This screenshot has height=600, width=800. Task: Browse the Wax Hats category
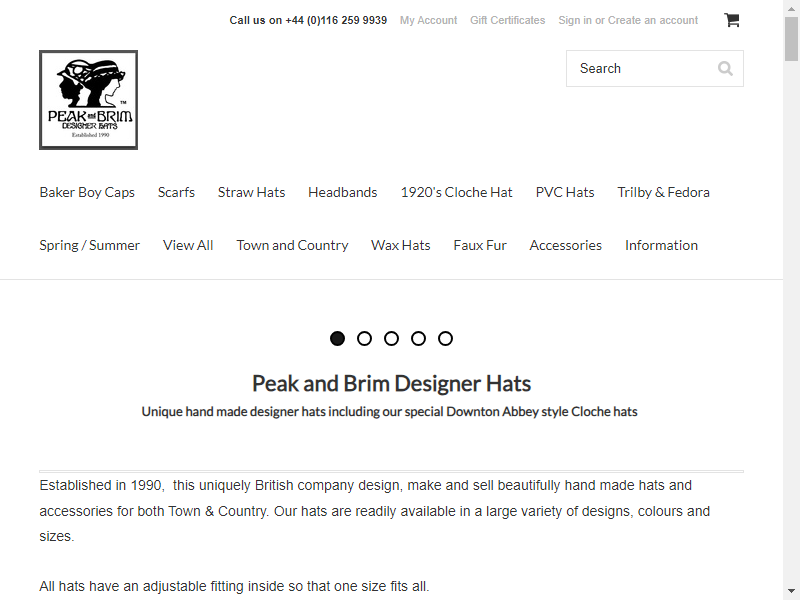[x=401, y=245]
